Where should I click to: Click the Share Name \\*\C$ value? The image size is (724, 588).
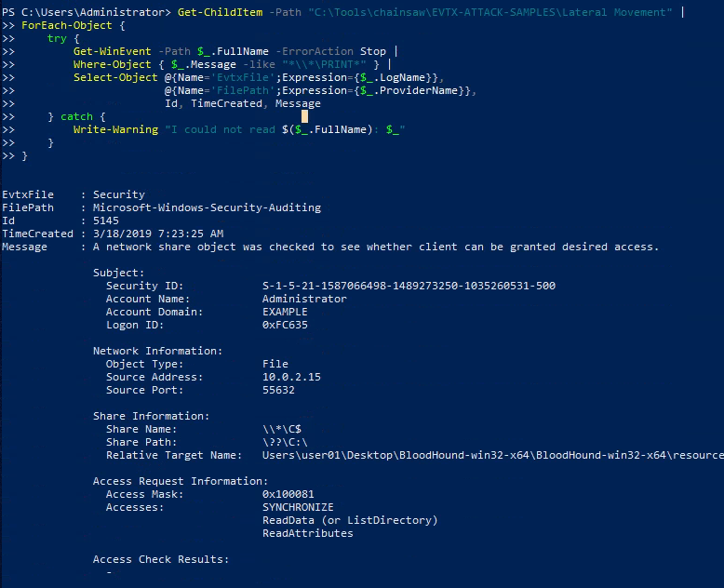click(x=282, y=429)
